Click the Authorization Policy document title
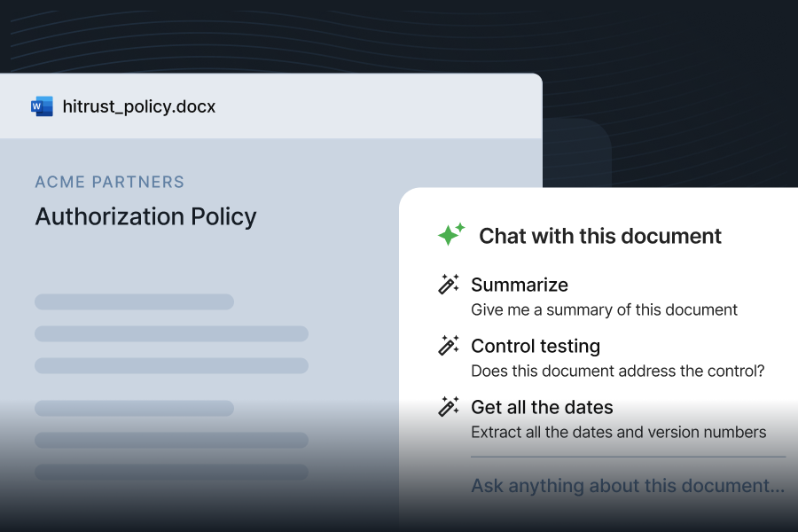 (x=145, y=216)
